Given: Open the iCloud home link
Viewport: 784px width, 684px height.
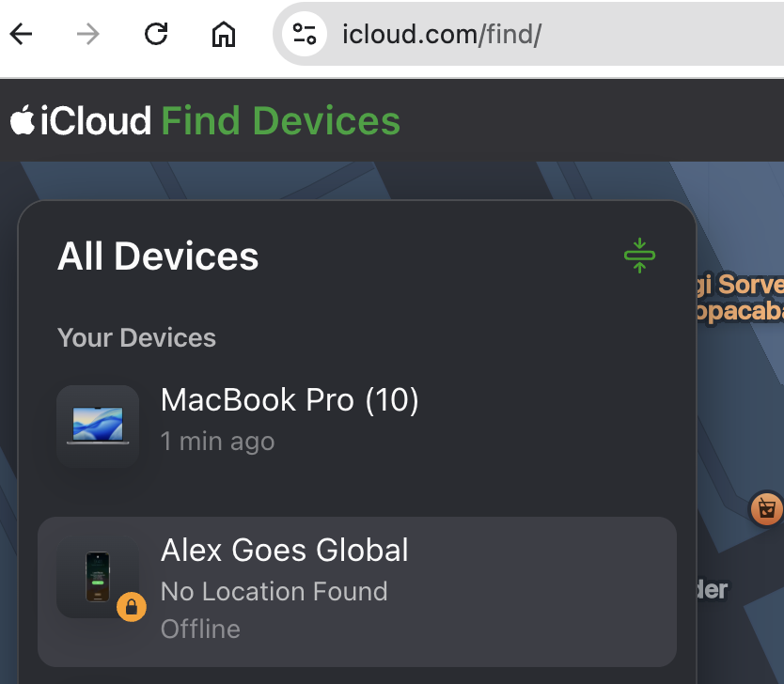Looking at the screenshot, I should click(x=95, y=121).
